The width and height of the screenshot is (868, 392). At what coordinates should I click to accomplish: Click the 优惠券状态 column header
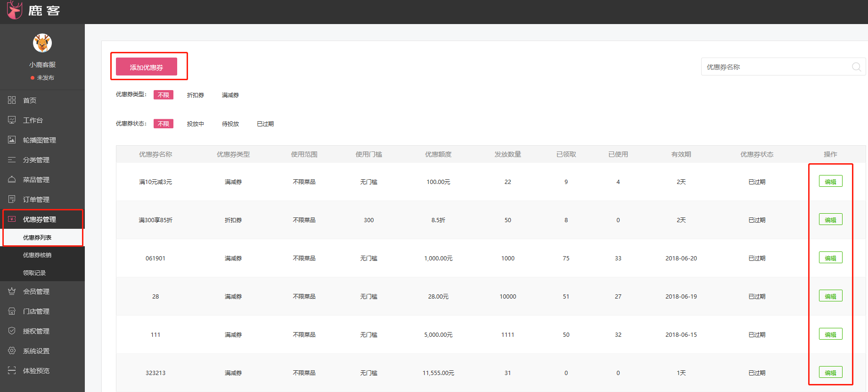757,154
